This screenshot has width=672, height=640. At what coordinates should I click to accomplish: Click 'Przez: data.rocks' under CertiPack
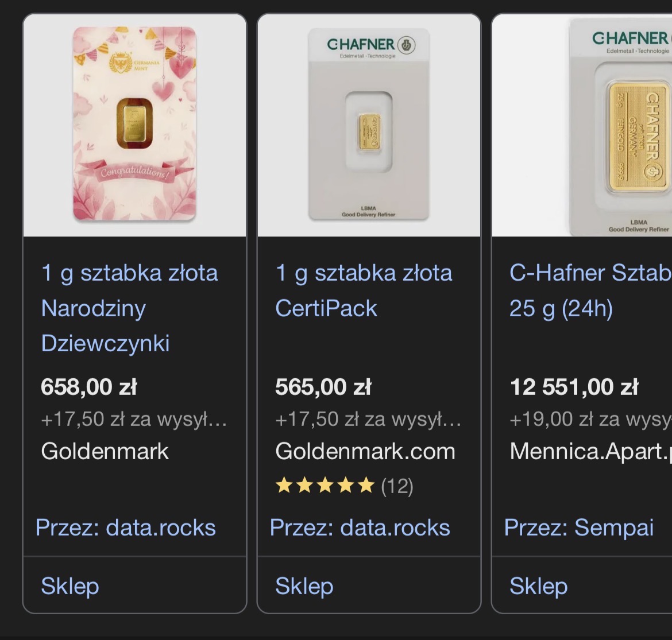[360, 527]
